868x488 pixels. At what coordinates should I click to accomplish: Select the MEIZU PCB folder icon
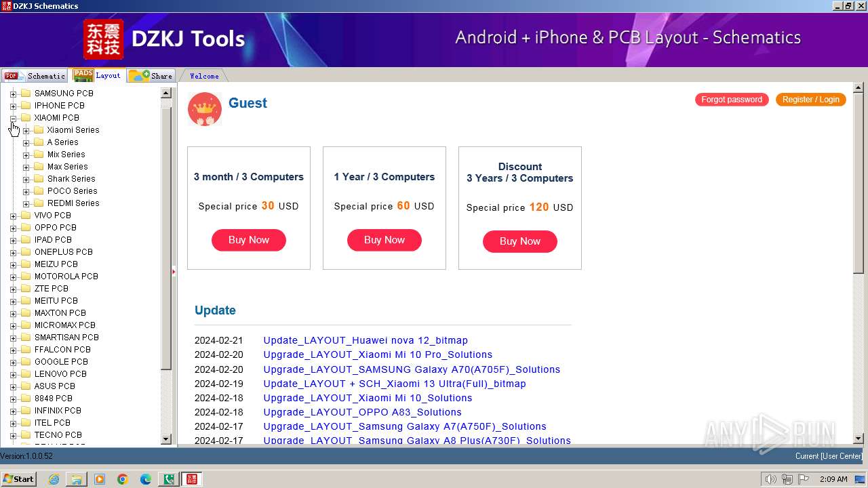(x=26, y=264)
